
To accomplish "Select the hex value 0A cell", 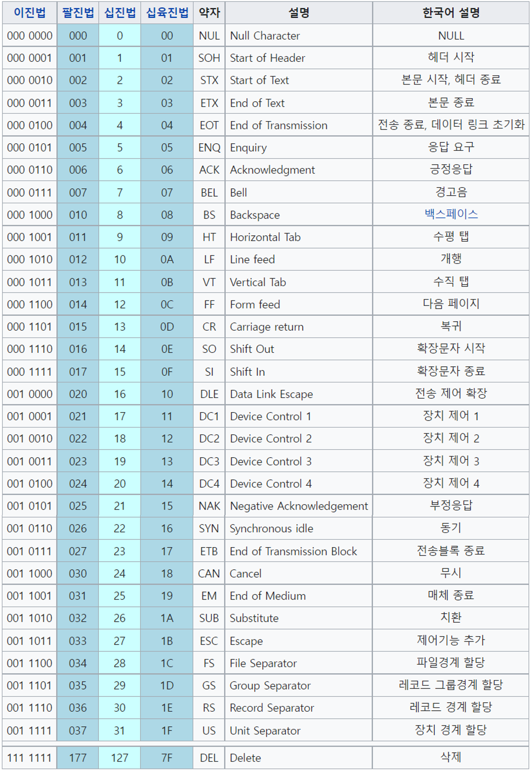I will [167, 259].
